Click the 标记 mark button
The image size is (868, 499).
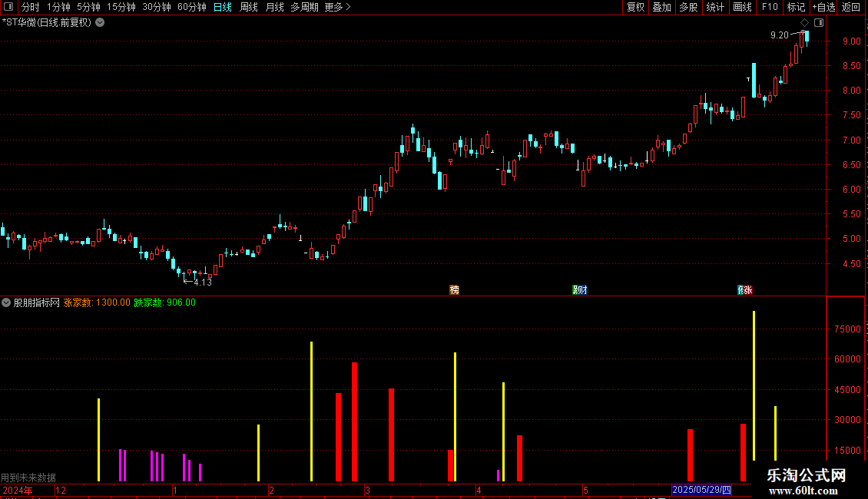(x=796, y=7)
